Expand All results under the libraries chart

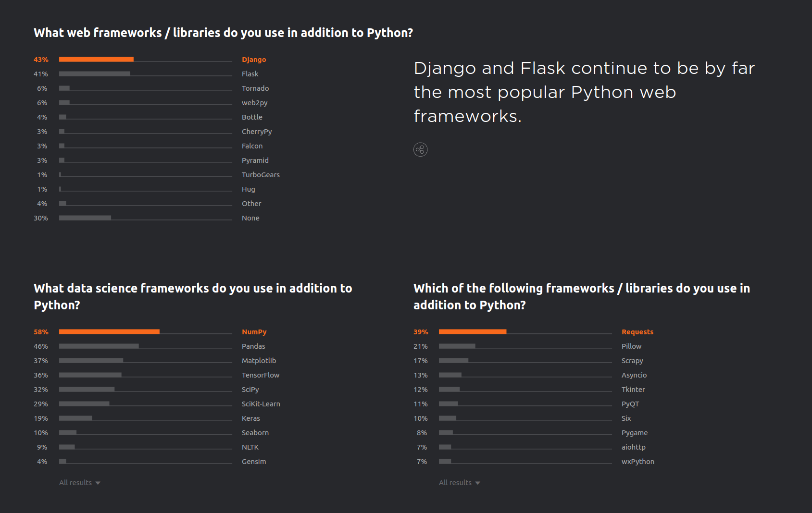(459, 482)
